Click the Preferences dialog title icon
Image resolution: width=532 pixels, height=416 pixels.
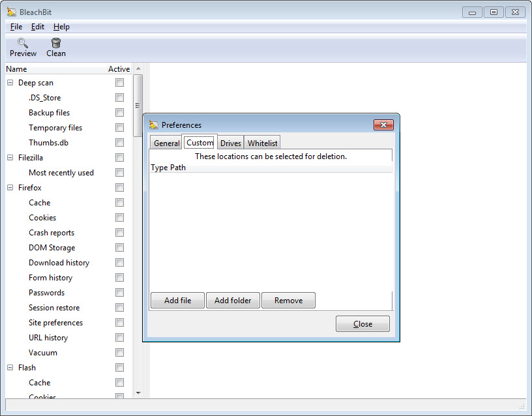click(x=154, y=125)
